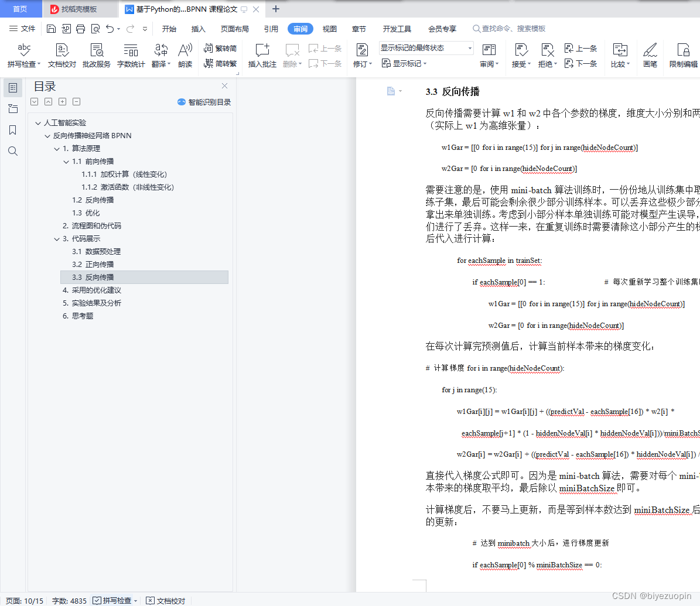The height and width of the screenshot is (606, 700).
Task: Select heading 3.2 正向传播 in outline
Action: pyautogui.click(x=98, y=263)
